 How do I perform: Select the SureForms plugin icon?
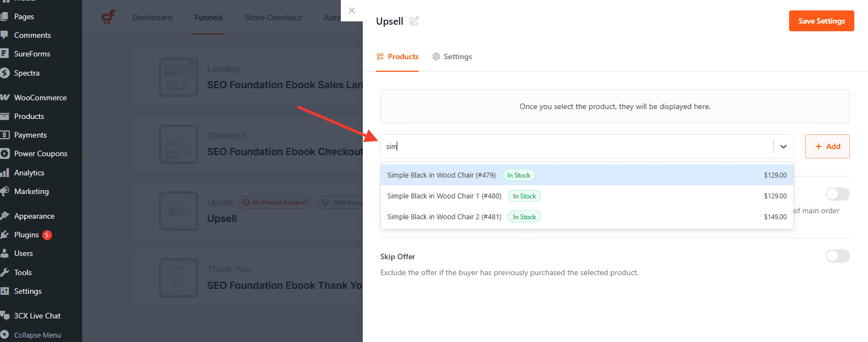7,53
